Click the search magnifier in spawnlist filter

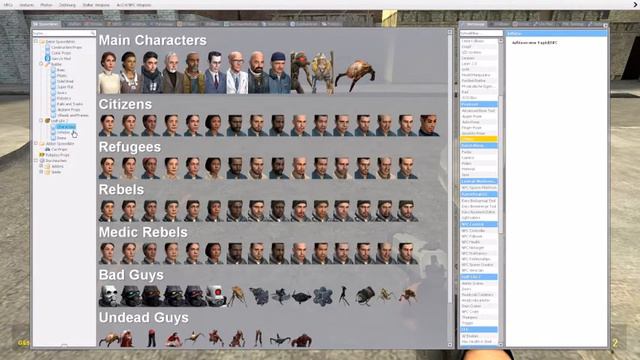pos(93,33)
